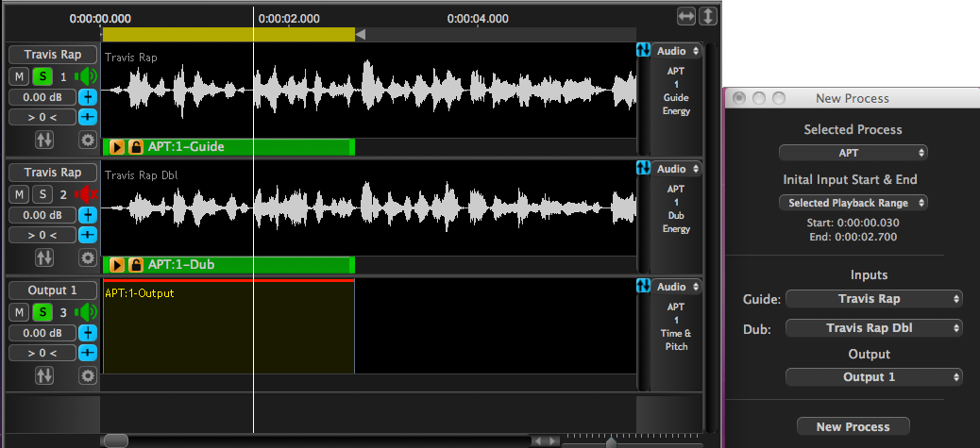Click the 0:00:04.000 ruler timestamp
Image resolution: width=980 pixels, height=448 pixels.
click(x=478, y=19)
